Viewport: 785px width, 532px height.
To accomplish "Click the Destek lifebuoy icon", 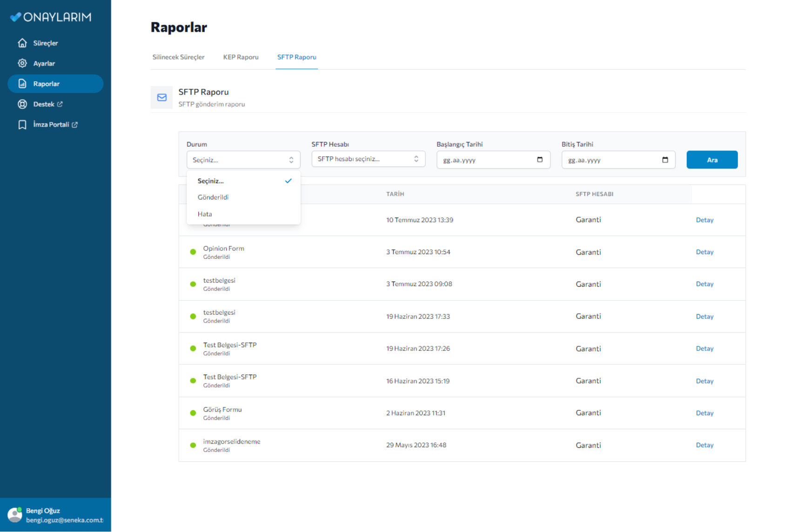I will (22, 104).
